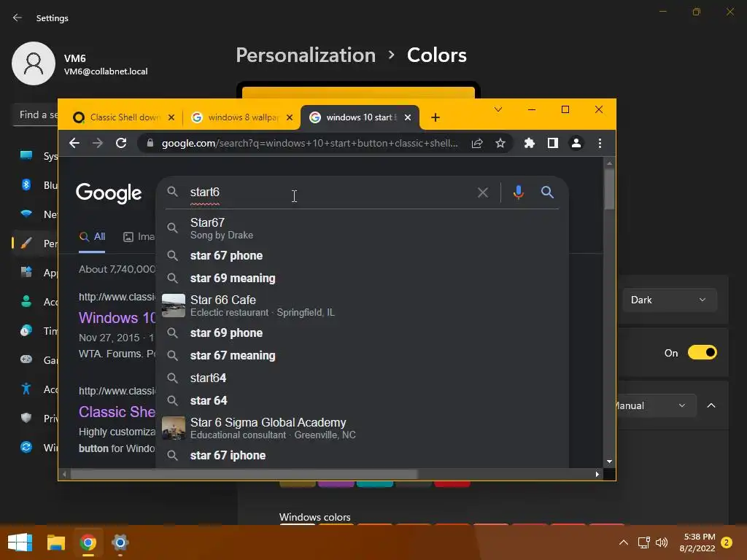
Task: Clear the Google search box text
Action: (483, 192)
